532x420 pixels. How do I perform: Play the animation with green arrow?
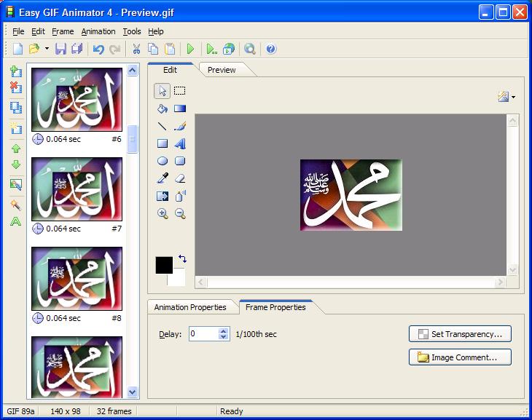click(x=191, y=49)
